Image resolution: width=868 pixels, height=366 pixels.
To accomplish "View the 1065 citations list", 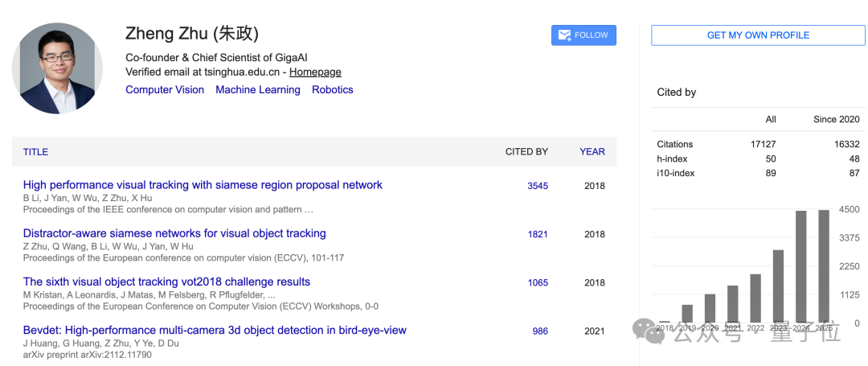I will click(x=538, y=282).
